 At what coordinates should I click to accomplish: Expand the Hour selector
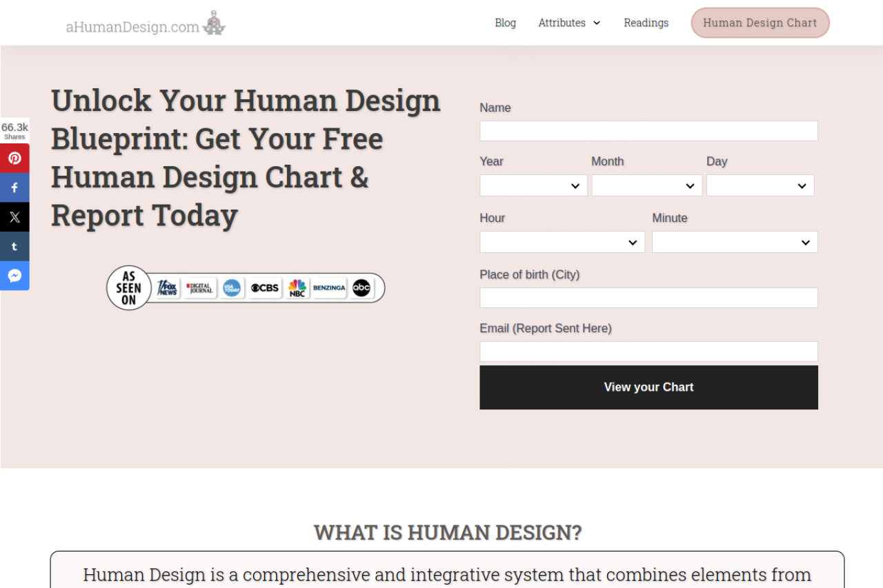click(x=562, y=242)
